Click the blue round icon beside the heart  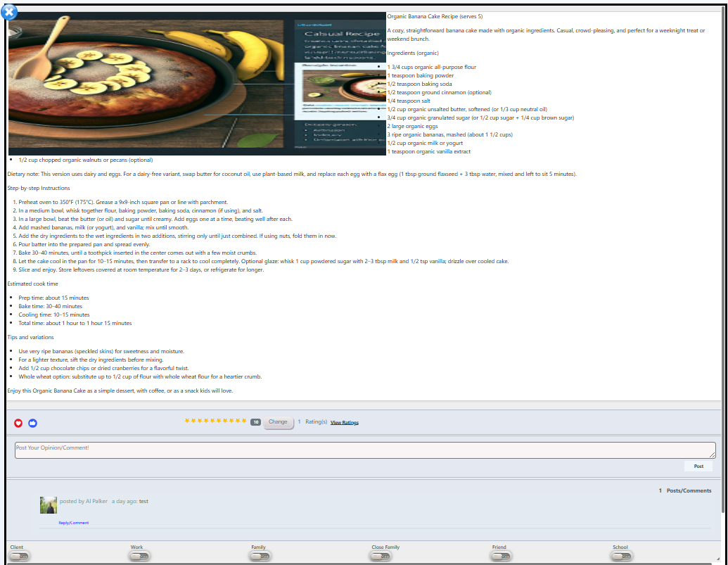pos(32,423)
